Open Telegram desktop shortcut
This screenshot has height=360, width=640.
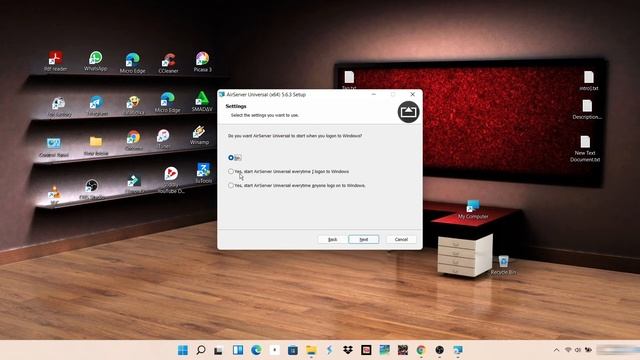click(x=97, y=106)
